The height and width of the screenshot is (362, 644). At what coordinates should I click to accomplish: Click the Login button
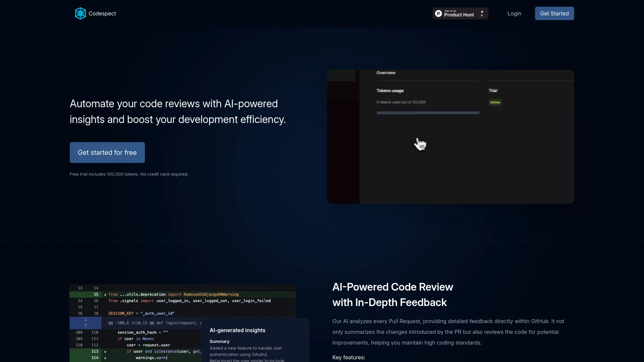coord(514,13)
